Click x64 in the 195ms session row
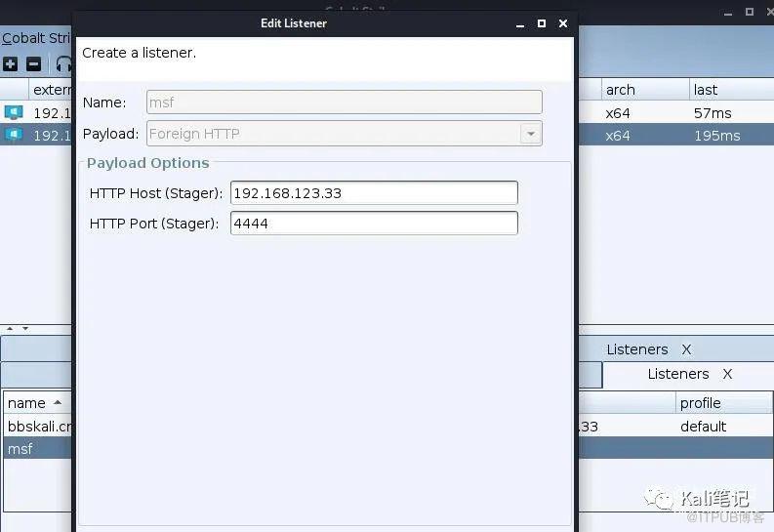Viewport: 774px width, 532px height. point(618,136)
